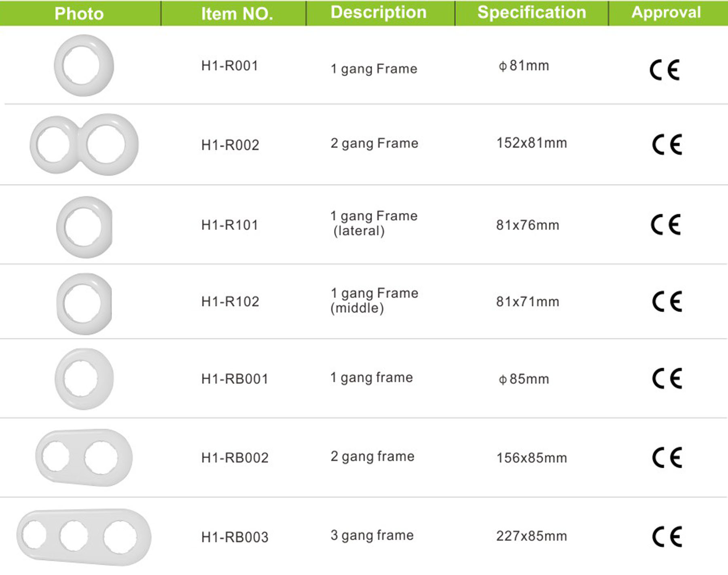This screenshot has width=728, height=575.
Task: Click the H1-R001 round frame photo
Action: click(x=84, y=66)
